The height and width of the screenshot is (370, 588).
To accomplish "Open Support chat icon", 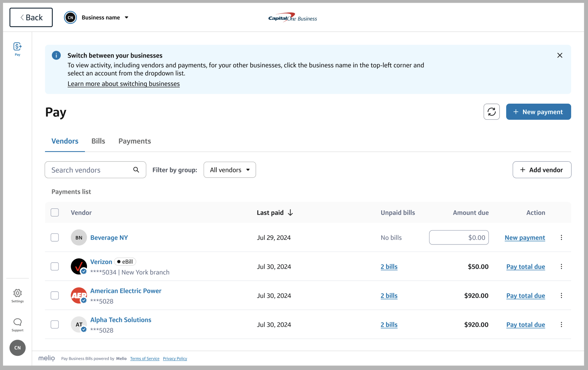I will tap(17, 324).
